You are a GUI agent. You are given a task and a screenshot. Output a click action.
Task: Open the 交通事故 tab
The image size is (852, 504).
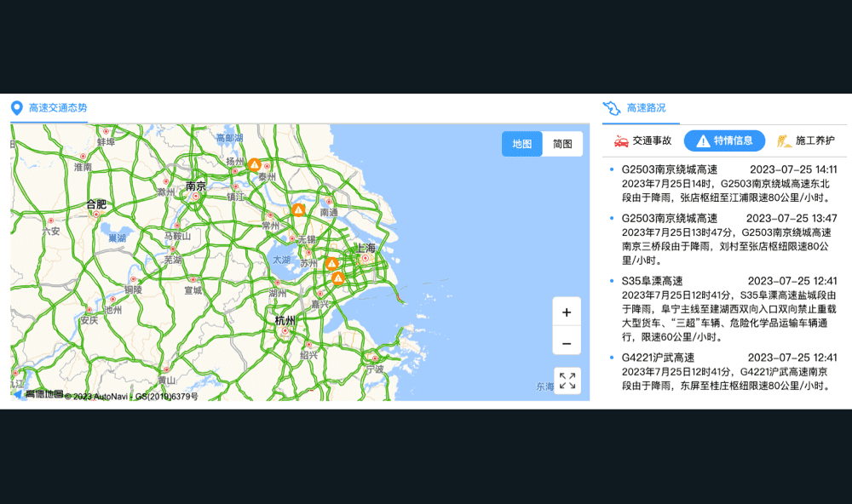click(643, 140)
